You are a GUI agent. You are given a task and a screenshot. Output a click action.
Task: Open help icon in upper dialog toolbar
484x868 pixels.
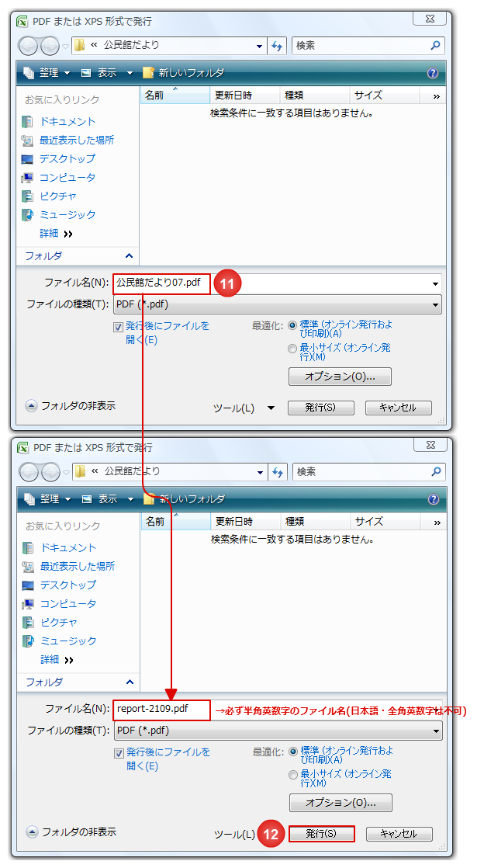(433, 72)
